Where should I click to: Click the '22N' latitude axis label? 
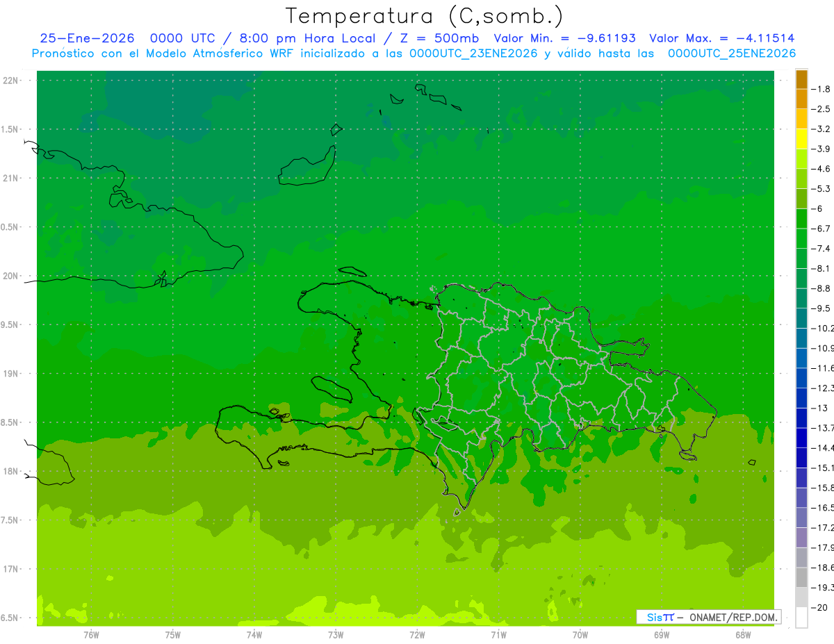click(x=10, y=81)
